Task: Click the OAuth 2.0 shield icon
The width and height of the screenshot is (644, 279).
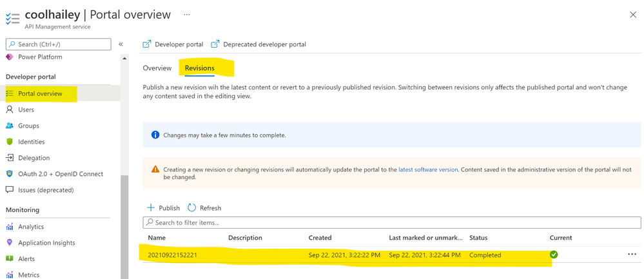Action: 10,174
